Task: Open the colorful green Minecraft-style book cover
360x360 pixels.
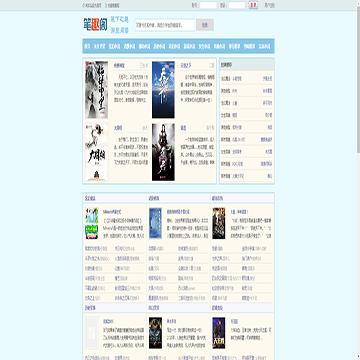Action: (x=92, y=223)
